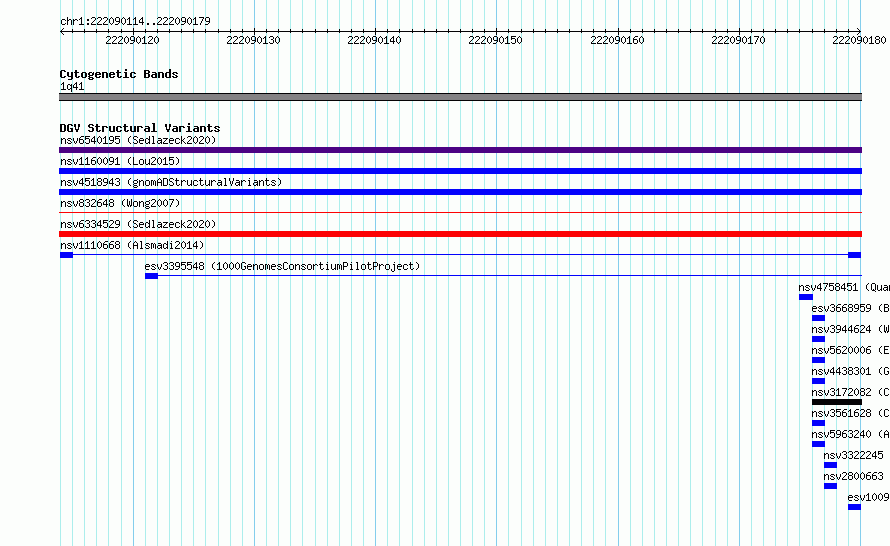890x546 pixels.
Task: Select the blue nsv1160091 variant bar
Action: click(x=460, y=171)
